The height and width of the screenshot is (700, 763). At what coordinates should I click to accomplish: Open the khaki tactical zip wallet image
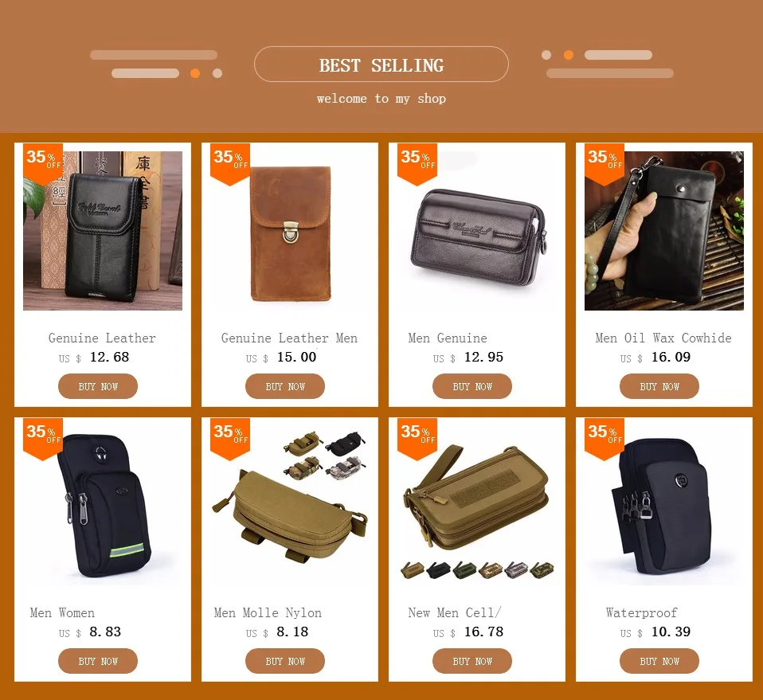click(x=477, y=506)
